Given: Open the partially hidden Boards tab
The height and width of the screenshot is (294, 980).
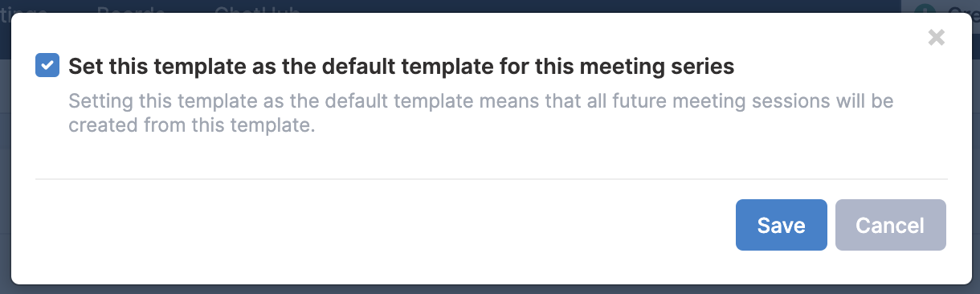Looking at the screenshot, I should pos(131,8).
